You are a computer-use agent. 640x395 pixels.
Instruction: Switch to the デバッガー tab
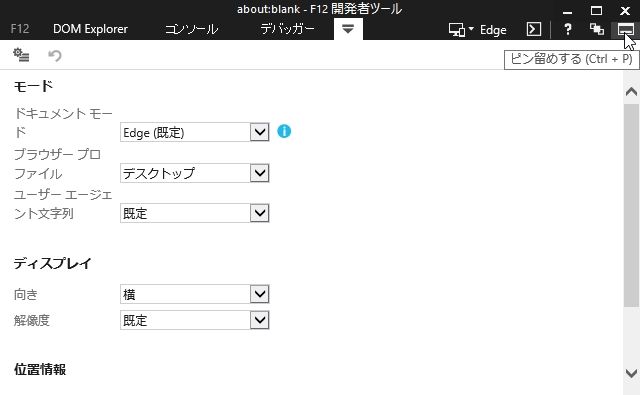tap(287, 29)
